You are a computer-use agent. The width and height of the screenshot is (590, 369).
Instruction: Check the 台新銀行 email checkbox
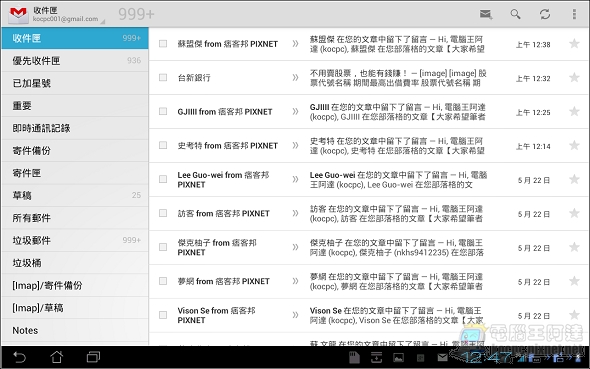tap(163, 77)
